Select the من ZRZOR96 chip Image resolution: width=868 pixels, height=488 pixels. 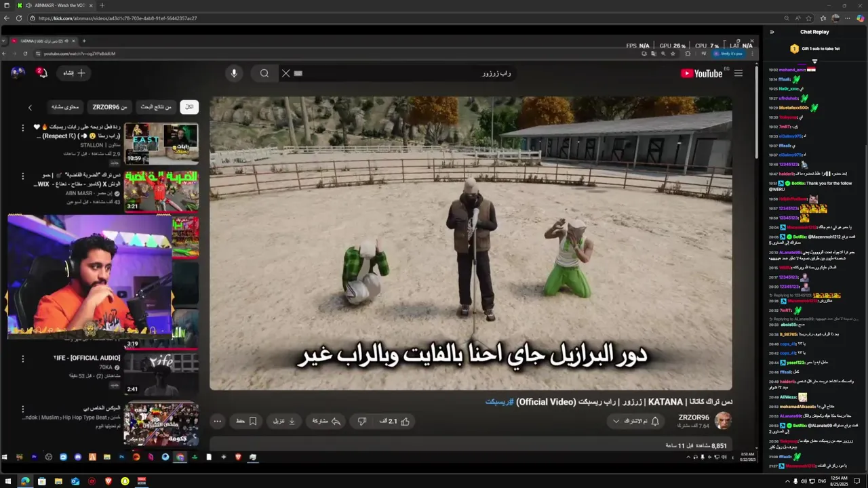[x=110, y=107]
